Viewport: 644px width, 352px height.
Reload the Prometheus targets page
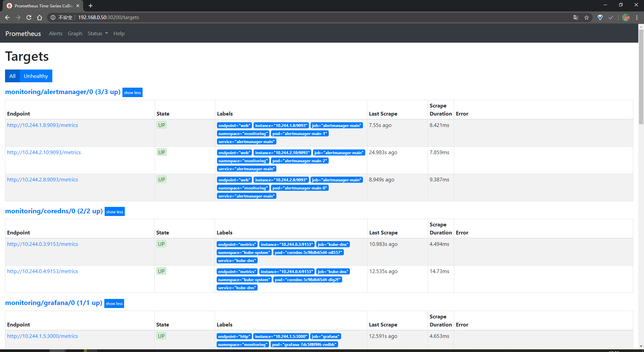(29, 17)
